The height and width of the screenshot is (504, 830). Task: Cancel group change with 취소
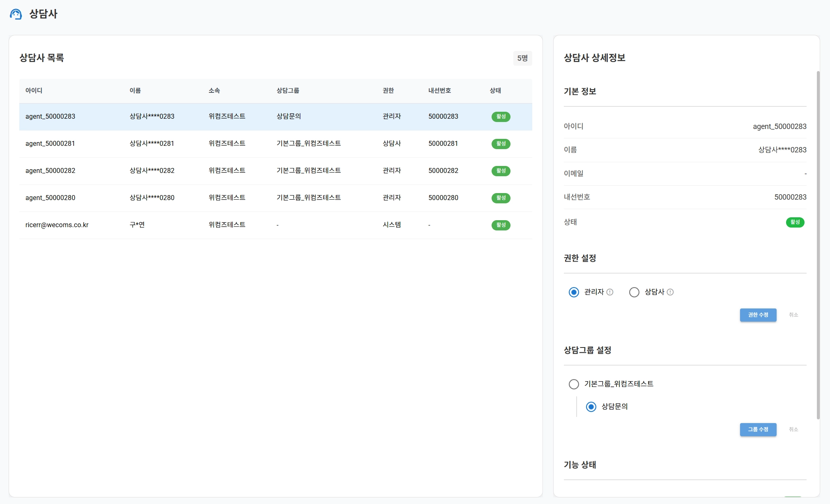click(793, 430)
